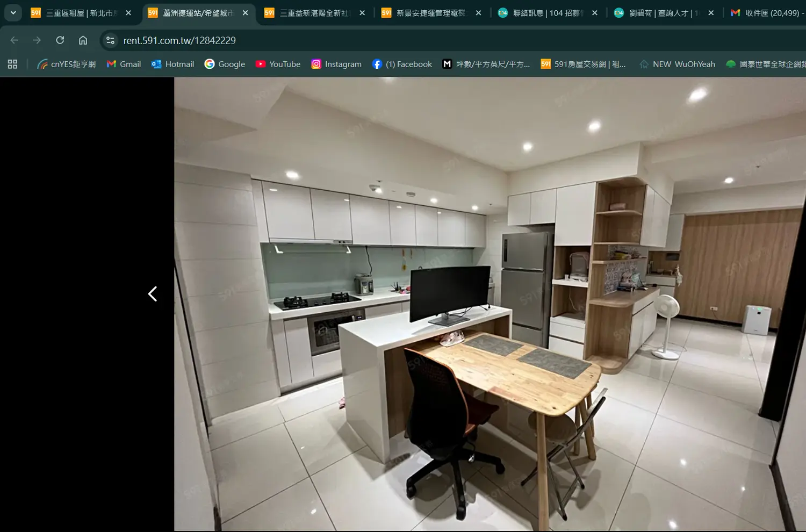This screenshot has width=806, height=532.
Task: View the previous listing photo
Action: [153, 294]
